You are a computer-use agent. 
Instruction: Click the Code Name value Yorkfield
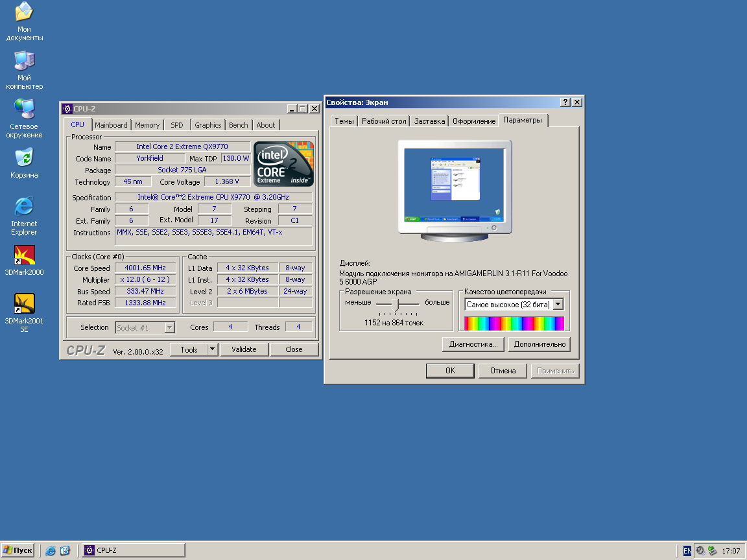tap(150, 158)
